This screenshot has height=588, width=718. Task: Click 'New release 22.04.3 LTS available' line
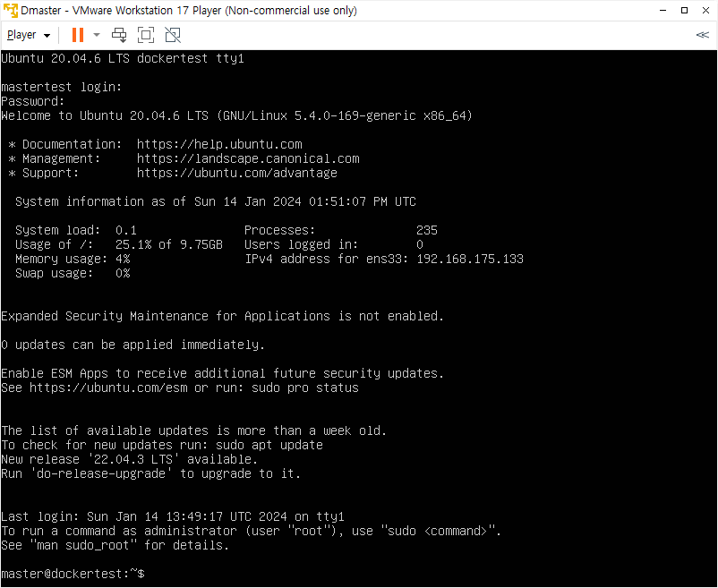(129, 459)
